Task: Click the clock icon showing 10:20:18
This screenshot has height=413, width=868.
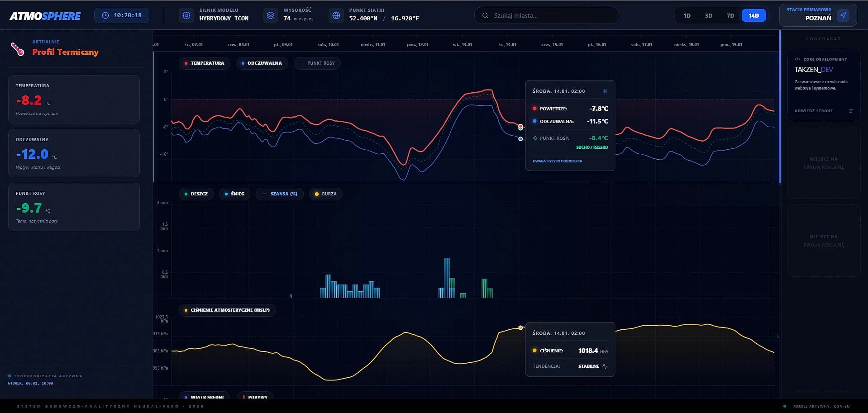Action: click(x=105, y=14)
